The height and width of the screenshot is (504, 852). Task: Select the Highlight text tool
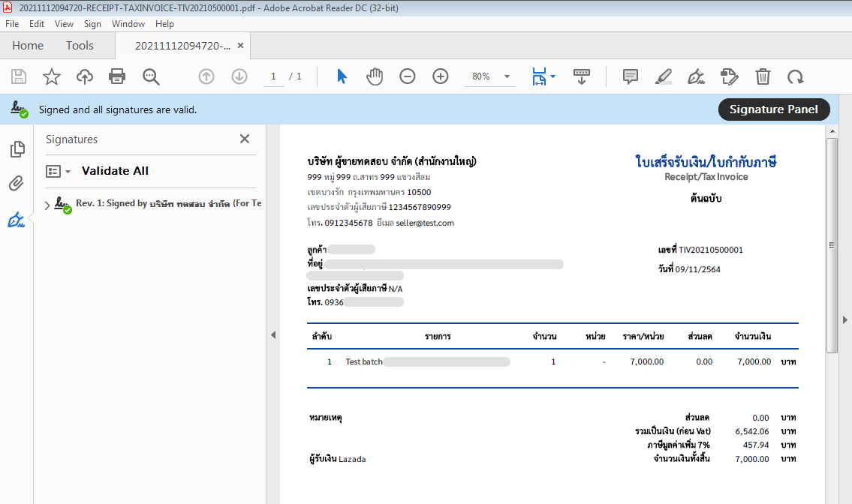click(x=663, y=76)
